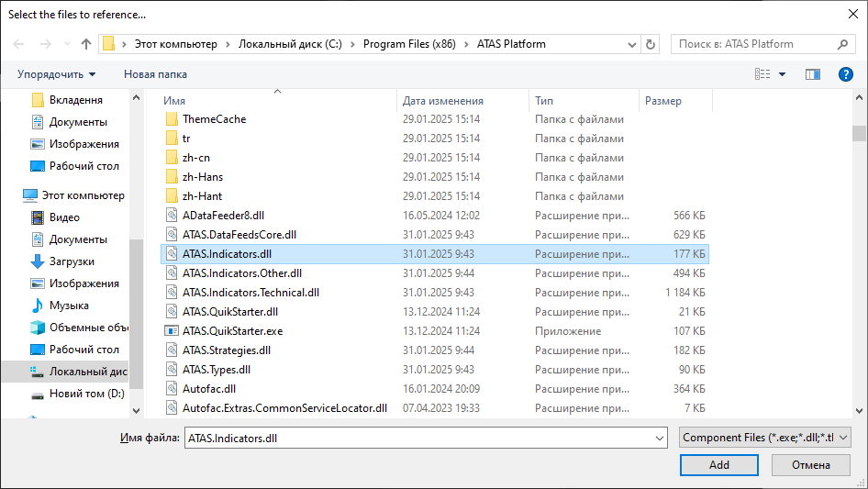Select ADataFeeder8.dll file icon
This screenshot has height=489, width=868.
(x=172, y=216)
